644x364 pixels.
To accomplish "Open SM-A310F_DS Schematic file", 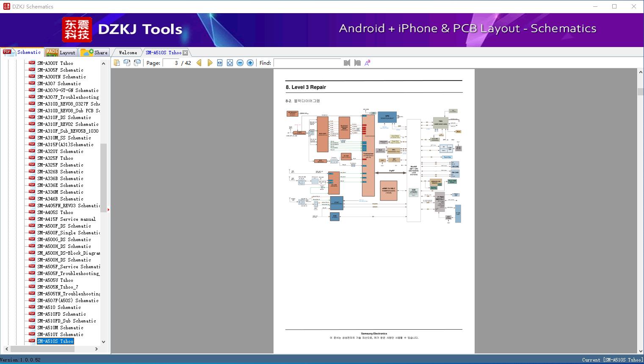I will [64, 117].
